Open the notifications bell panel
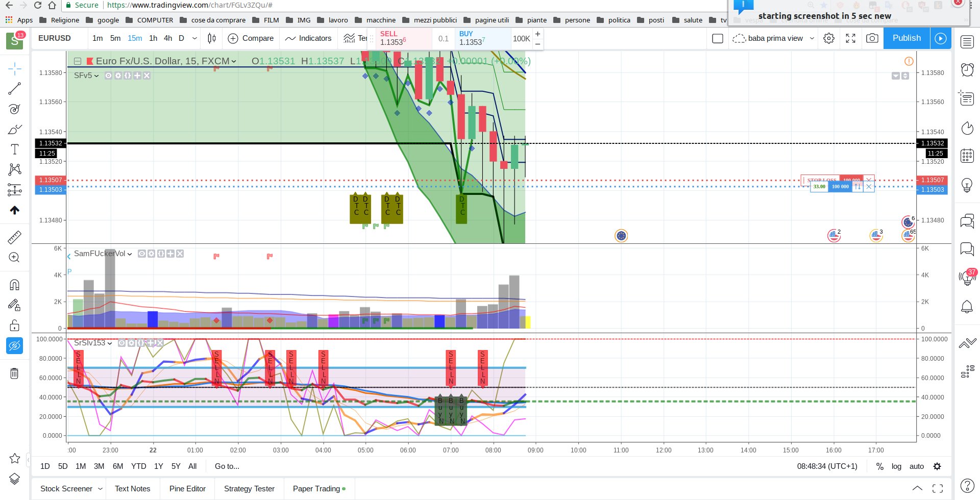The width and height of the screenshot is (980, 500). coord(967,307)
